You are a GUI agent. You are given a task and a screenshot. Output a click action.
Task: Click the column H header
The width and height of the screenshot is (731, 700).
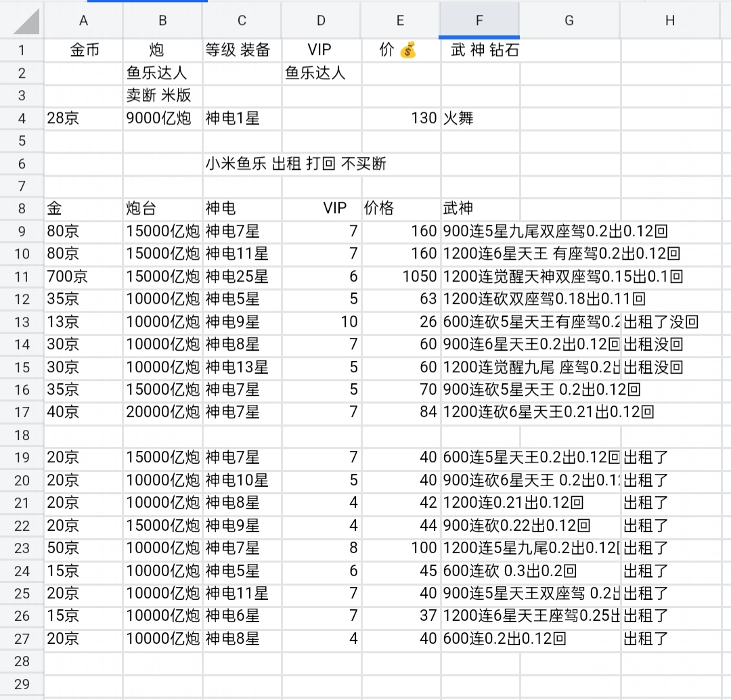tap(669, 21)
